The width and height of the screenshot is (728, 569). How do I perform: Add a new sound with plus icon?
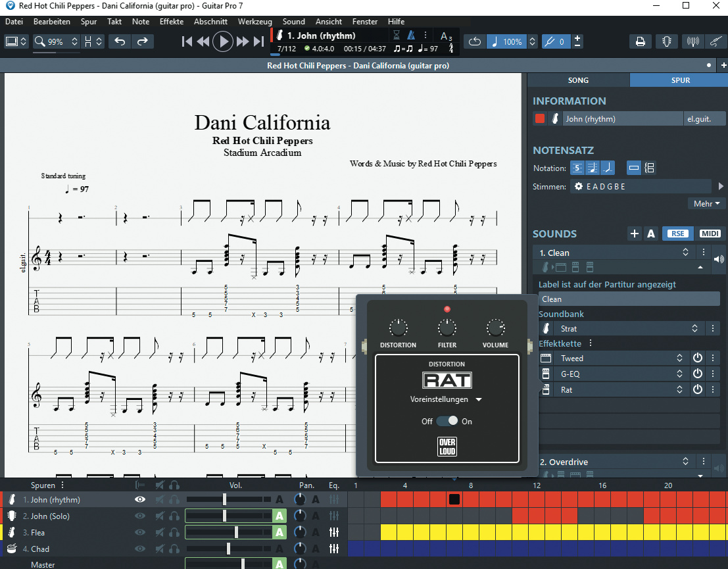pyautogui.click(x=634, y=234)
